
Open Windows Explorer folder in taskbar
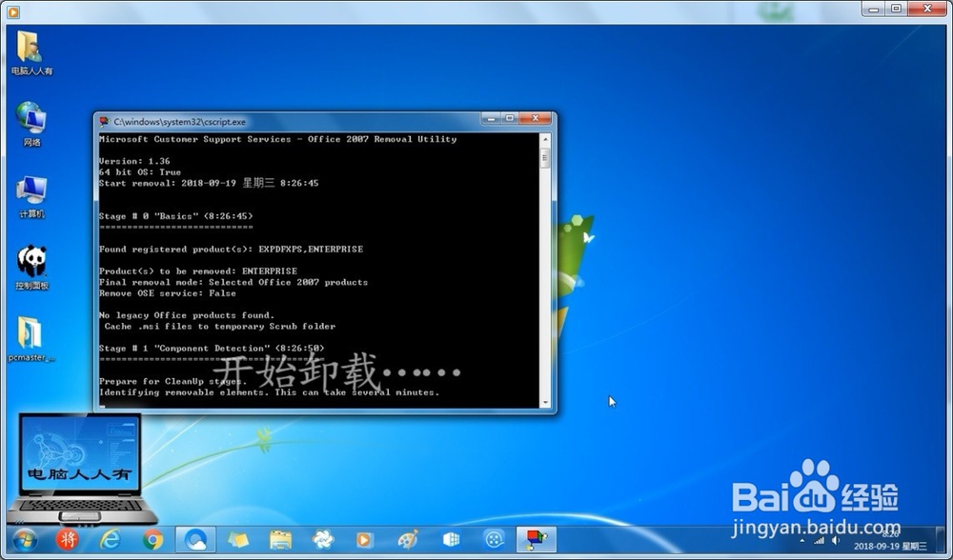click(281, 539)
